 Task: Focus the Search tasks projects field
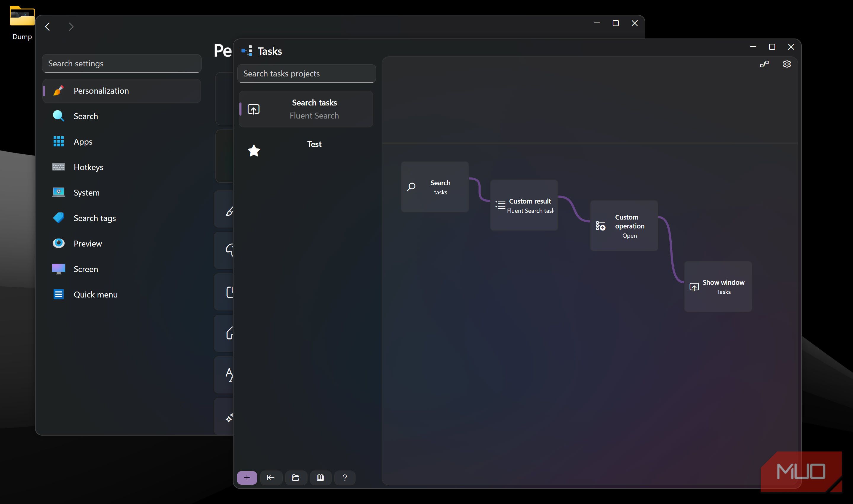click(306, 73)
